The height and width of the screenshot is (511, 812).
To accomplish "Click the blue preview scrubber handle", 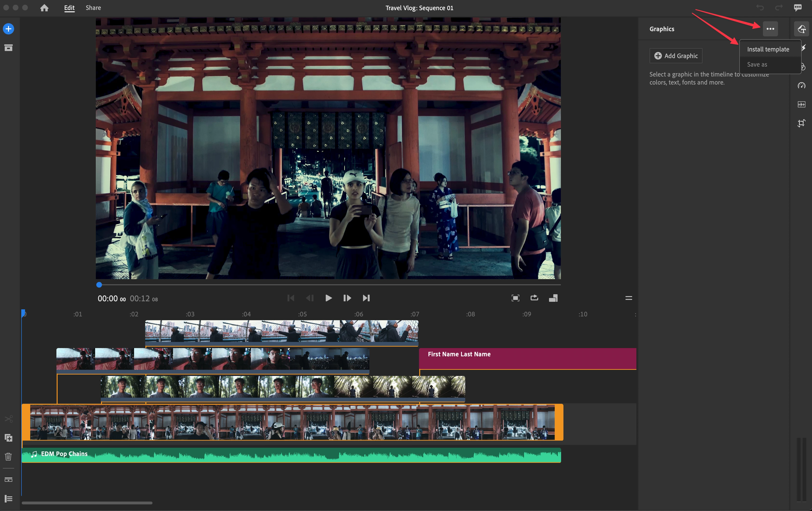I will click(x=99, y=285).
